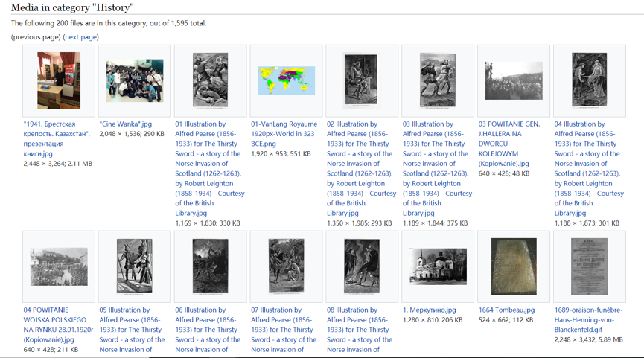Click the 1664 Tombeau.jpg file link

click(x=506, y=310)
